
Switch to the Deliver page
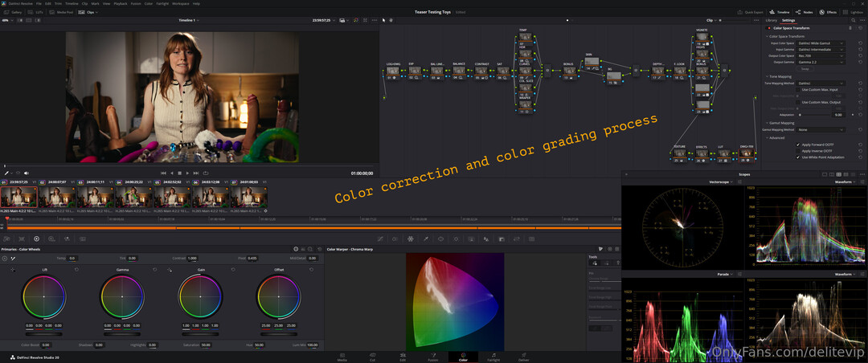[523, 356]
